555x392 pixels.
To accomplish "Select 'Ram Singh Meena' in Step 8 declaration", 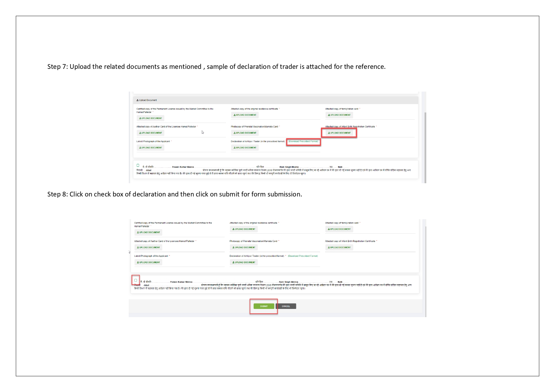I will pyautogui.click(x=288, y=282).
